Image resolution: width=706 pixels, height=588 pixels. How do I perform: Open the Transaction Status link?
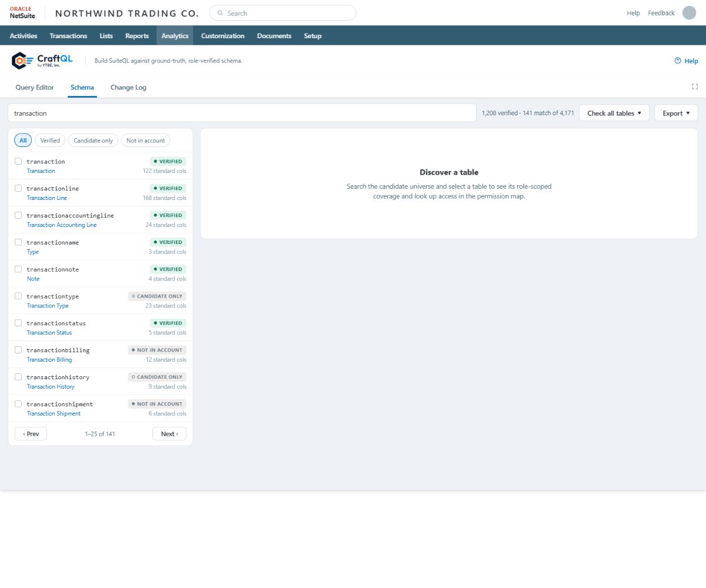pyautogui.click(x=49, y=333)
